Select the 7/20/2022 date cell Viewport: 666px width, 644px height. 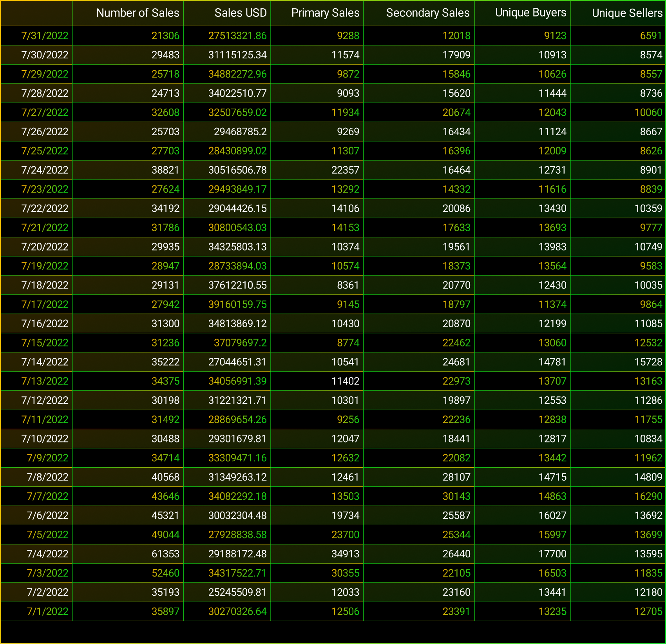[x=36, y=247]
